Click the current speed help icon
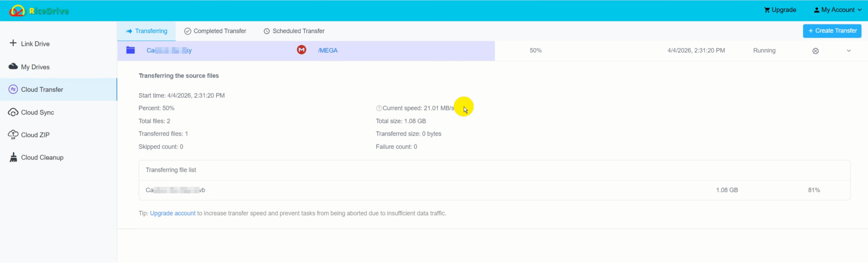This screenshot has width=868, height=263. coord(379,108)
